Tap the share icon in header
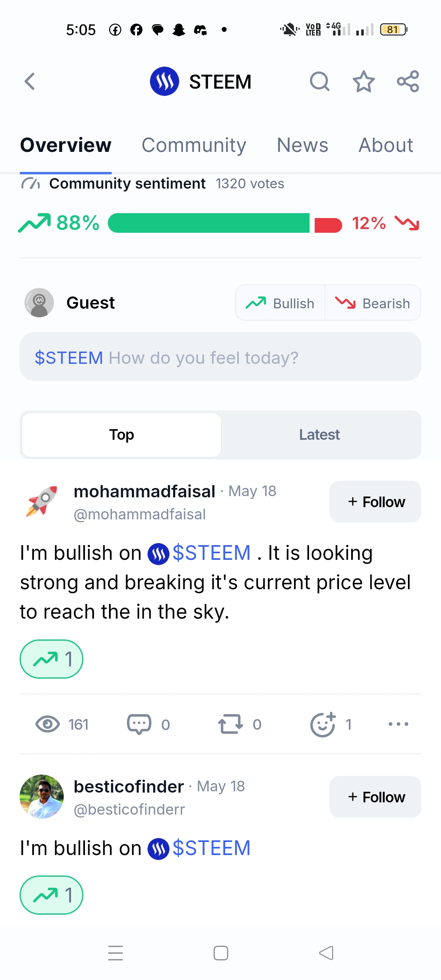441x980 pixels. pyautogui.click(x=408, y=81)
